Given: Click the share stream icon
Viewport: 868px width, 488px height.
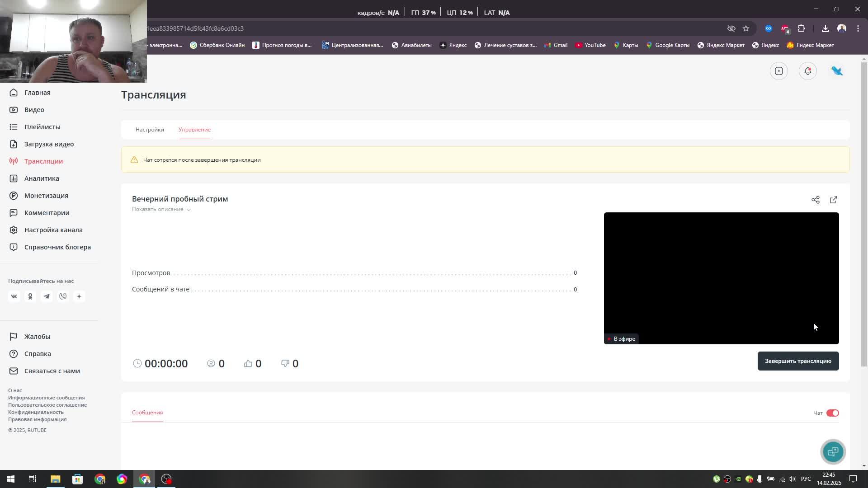Looking at the screenshot, I should pos(816,200).
